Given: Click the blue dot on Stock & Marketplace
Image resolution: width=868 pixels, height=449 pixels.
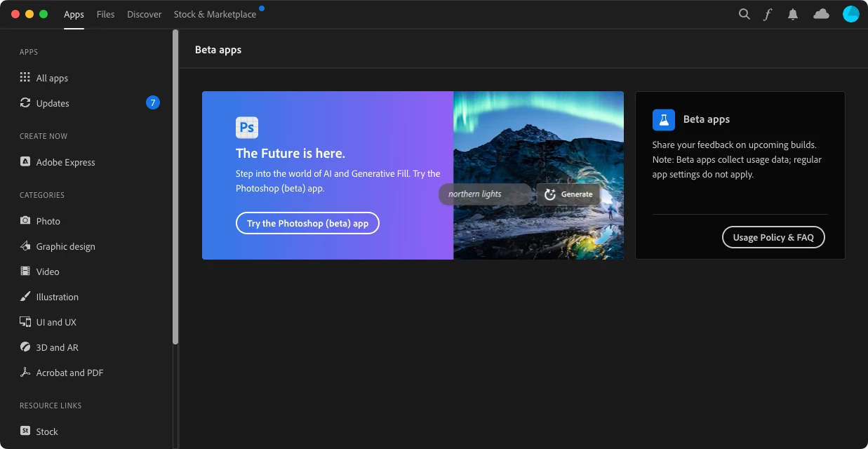Looking at the screenshot, I should click(x=262, y=8).
